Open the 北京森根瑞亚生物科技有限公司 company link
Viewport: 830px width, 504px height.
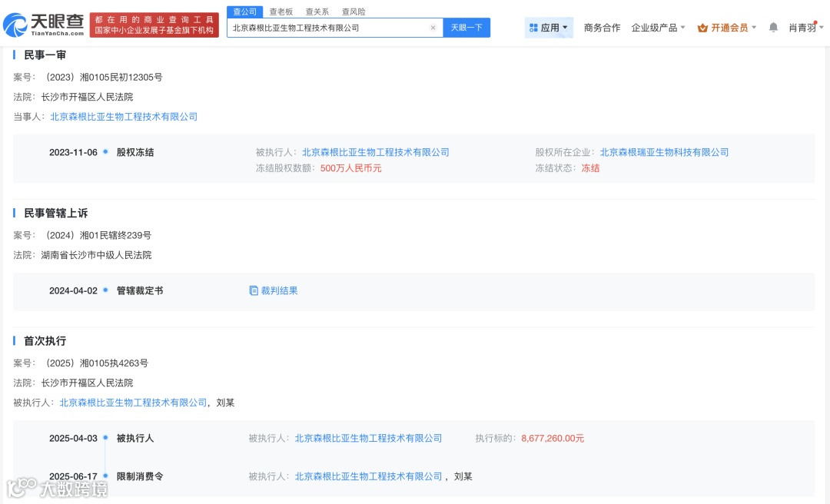pyautogui.click(x=662, y=152)
